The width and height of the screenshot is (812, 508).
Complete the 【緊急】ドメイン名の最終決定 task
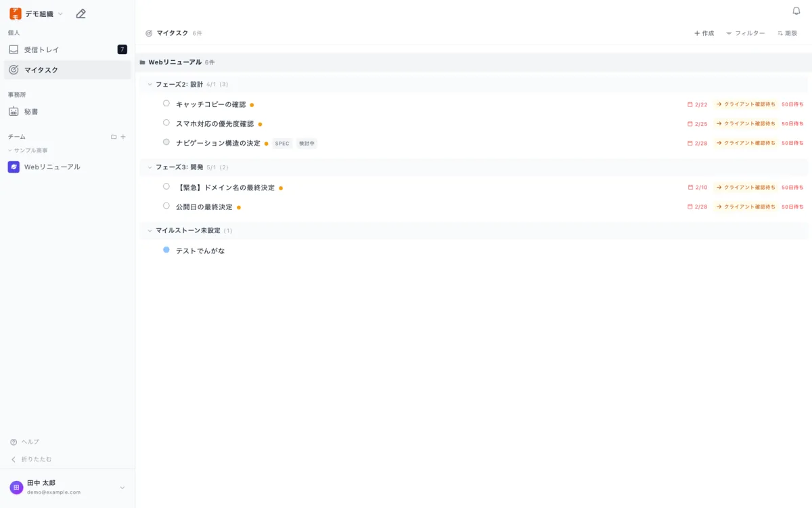click(166, 186)
